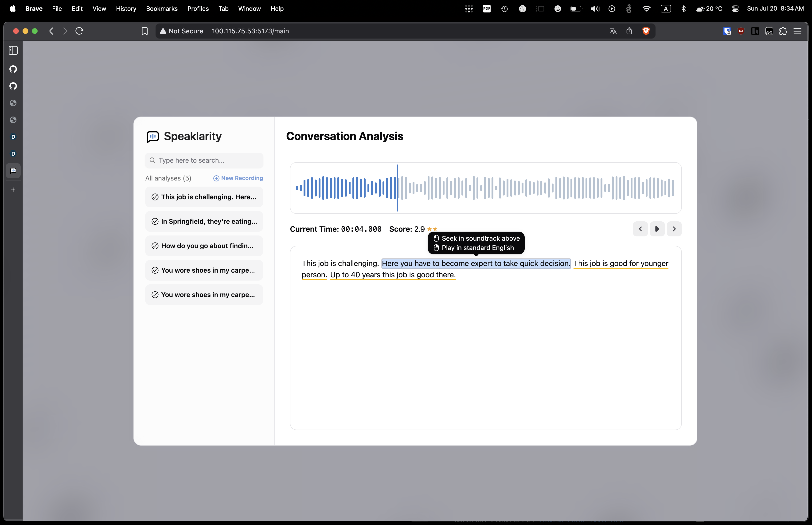Reload the page with the refresh icon

tap(79, 31)
